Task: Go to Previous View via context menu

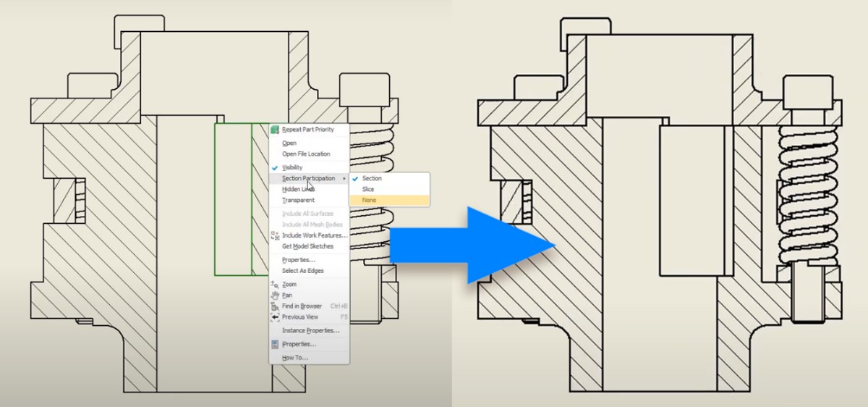Action: pos(309,317)
